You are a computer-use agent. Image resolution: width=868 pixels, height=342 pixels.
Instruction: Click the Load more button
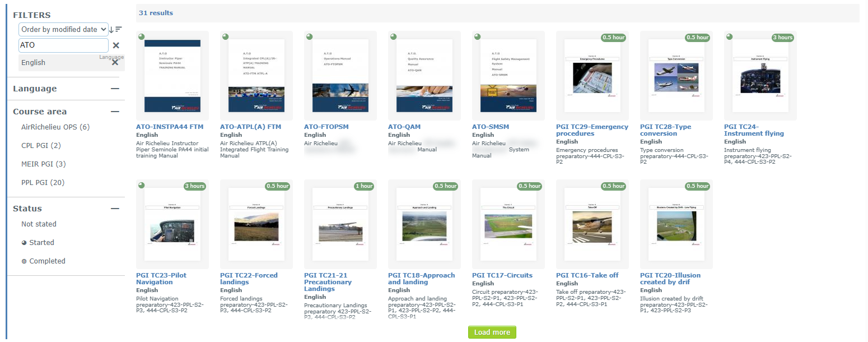[492, 332]
